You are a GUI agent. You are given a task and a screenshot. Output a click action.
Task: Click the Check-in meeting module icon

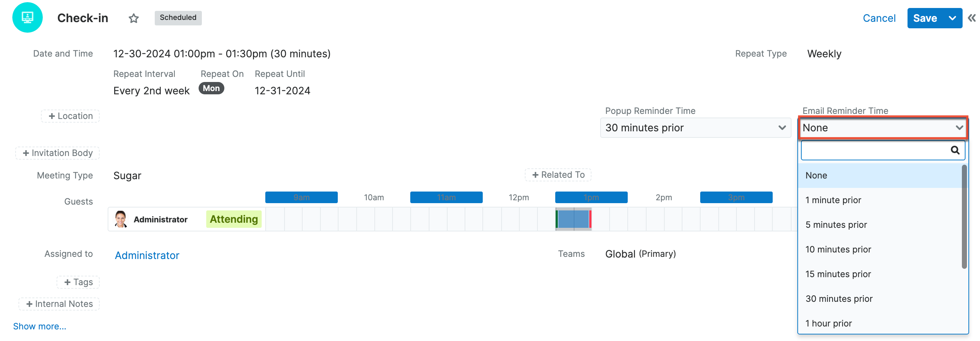[x=28, y=17]
